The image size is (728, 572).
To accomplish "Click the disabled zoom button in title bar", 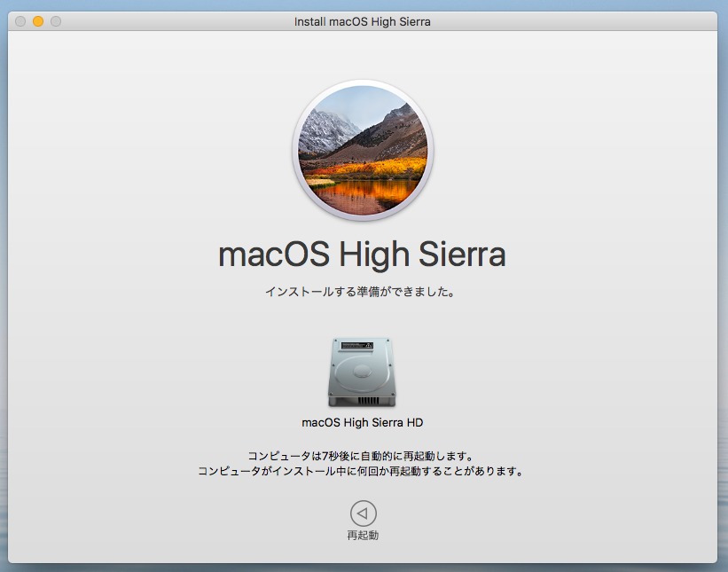I will coord(56,21).
